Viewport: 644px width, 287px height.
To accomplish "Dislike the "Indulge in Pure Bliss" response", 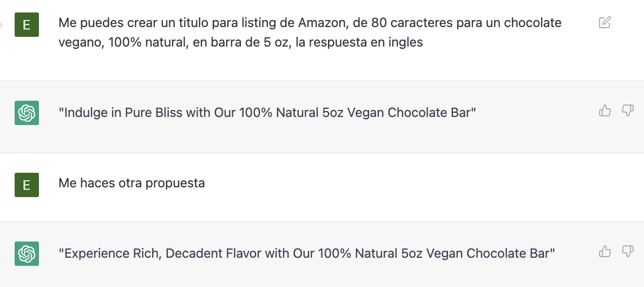I will click(628, 110).
